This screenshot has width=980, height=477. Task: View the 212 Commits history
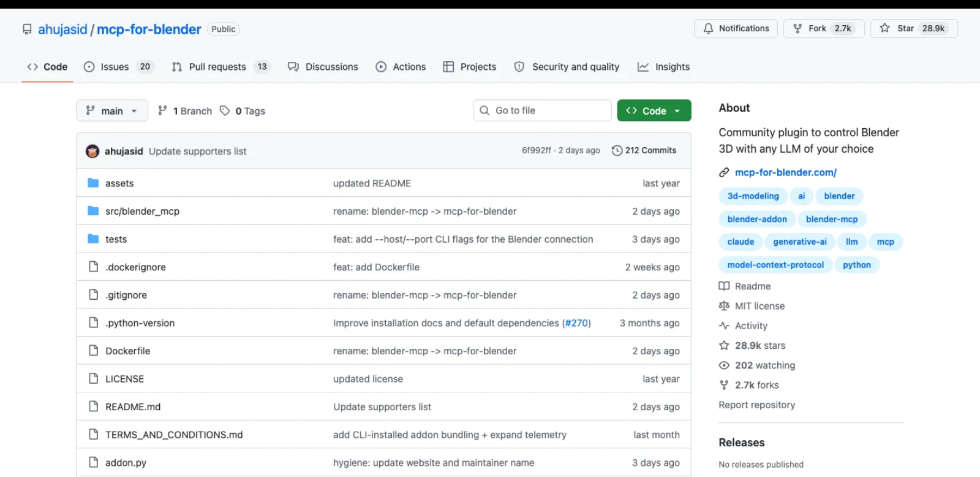(644, 151)
